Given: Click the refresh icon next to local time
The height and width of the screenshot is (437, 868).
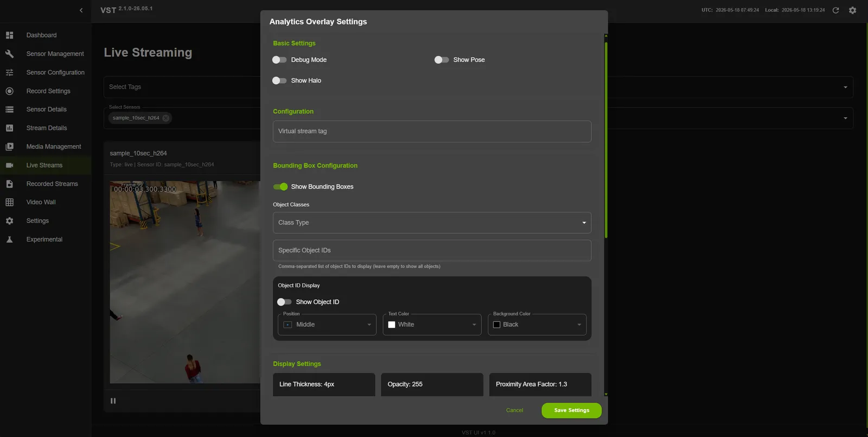Looking at the screenshot, I should (x=835, y=10).
